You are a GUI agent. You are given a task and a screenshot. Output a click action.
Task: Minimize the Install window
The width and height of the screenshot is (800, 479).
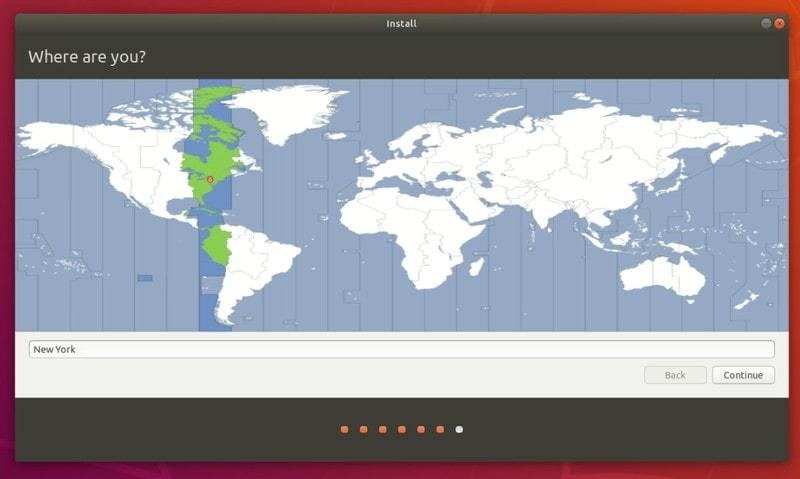tap(765, 23)
